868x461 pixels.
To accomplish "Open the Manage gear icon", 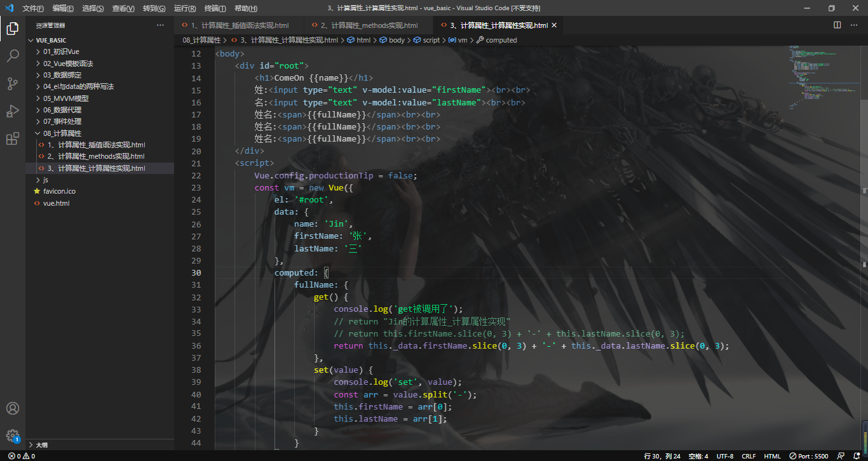I will 12,436.
